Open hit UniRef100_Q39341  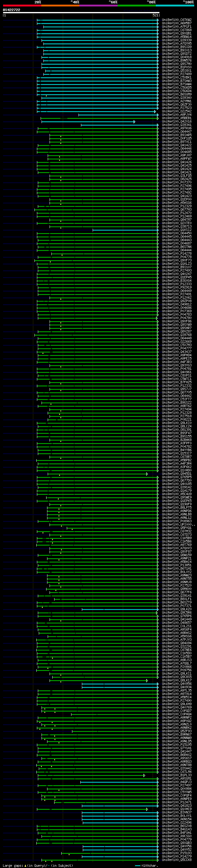coord(177,125)
